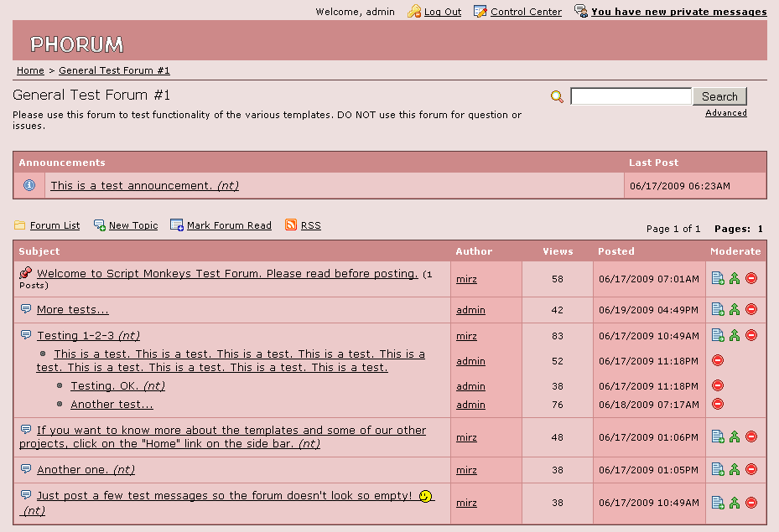The width and height of the screenshot is (779, 532).
Task: Click the Log Out key icon
Action: coord(414,11)
